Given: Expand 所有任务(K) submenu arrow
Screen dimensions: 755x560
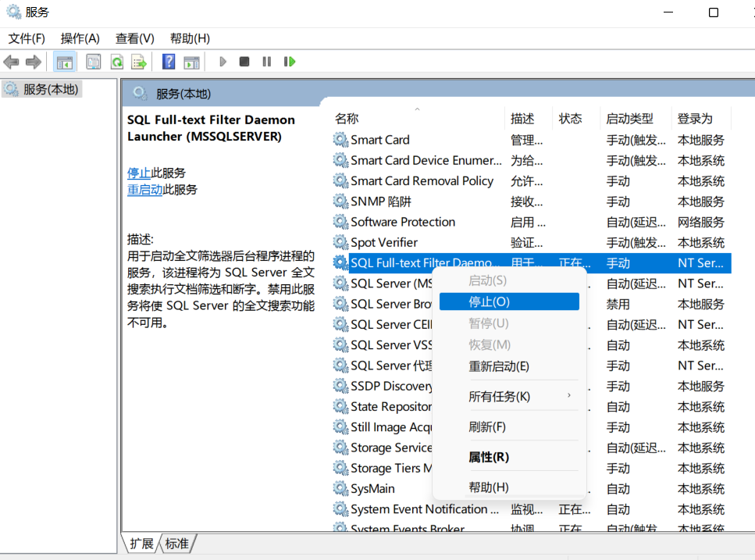Looking at the screenshot, I should (569, 396).
